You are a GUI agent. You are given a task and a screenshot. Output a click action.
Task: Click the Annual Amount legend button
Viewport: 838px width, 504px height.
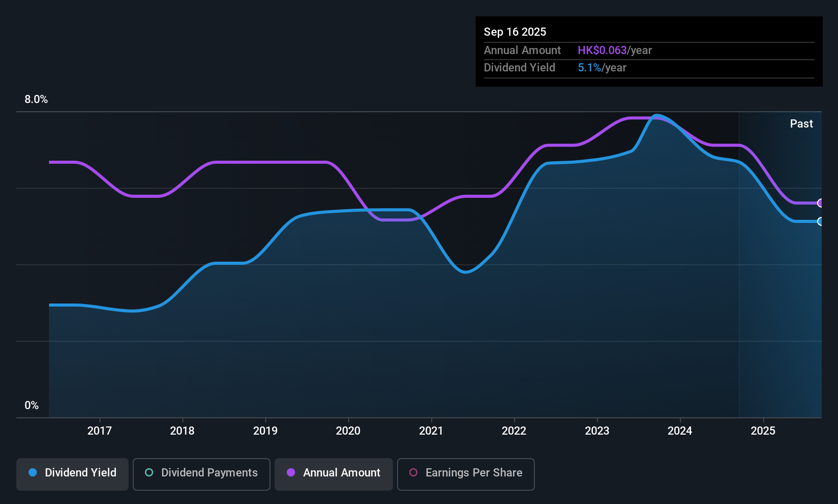tap(333, 474)
